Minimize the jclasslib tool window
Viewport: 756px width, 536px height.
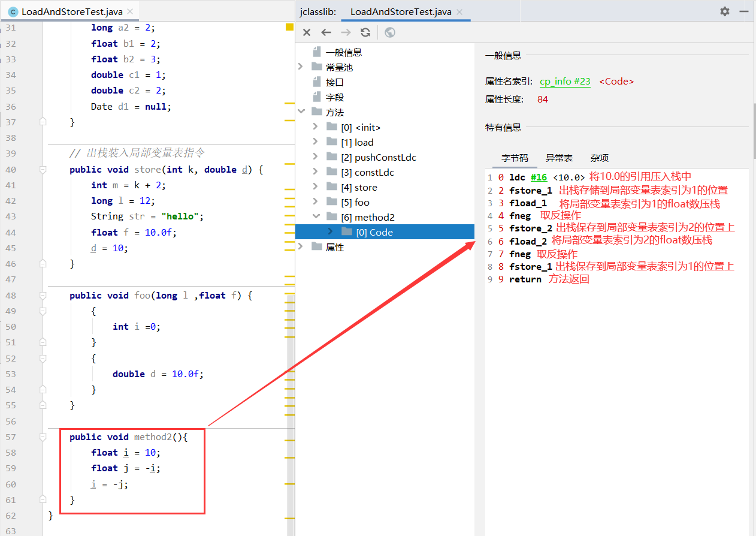pos(744,11)
